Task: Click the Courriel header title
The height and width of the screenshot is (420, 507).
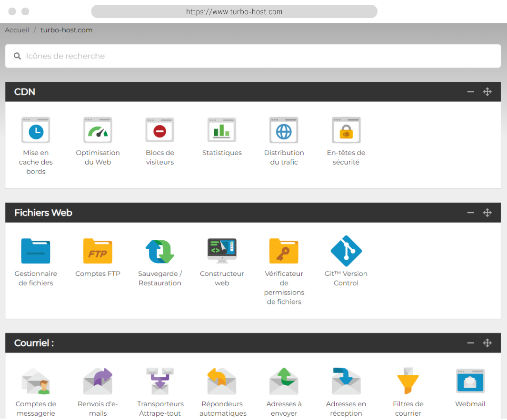Action: (x=34, y=343)
